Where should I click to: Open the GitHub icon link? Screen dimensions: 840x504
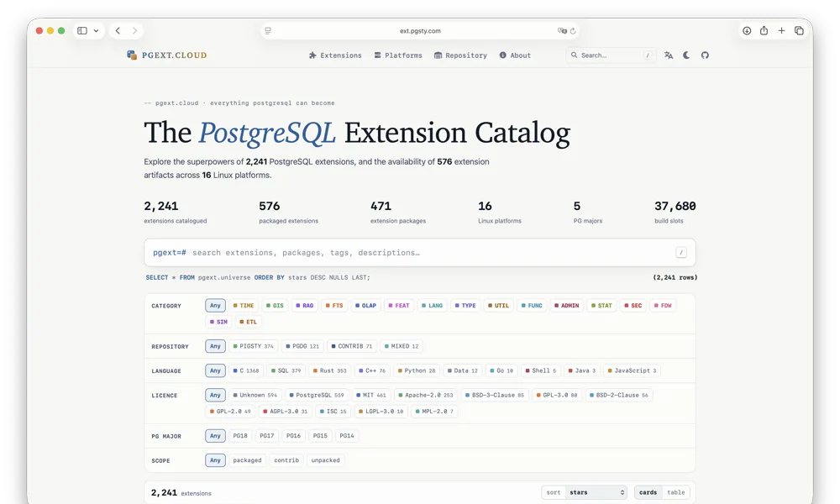tap(705, 55)
